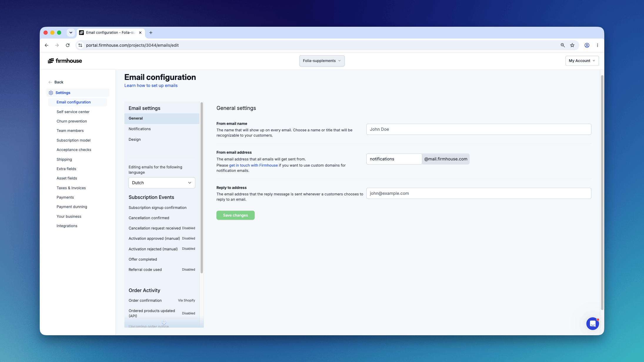Click the Reply to address field
This screenshot has width=644, height=362.
click(x=478, y=193)
